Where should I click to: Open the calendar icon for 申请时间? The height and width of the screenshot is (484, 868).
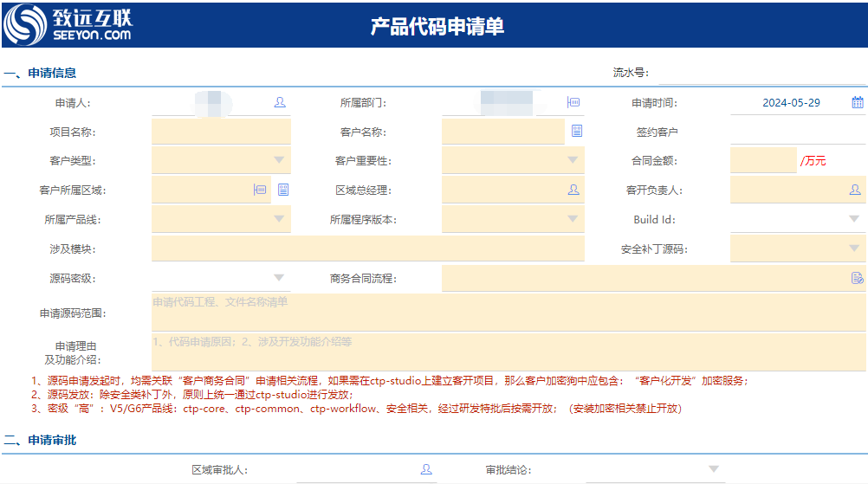point(857,102)
